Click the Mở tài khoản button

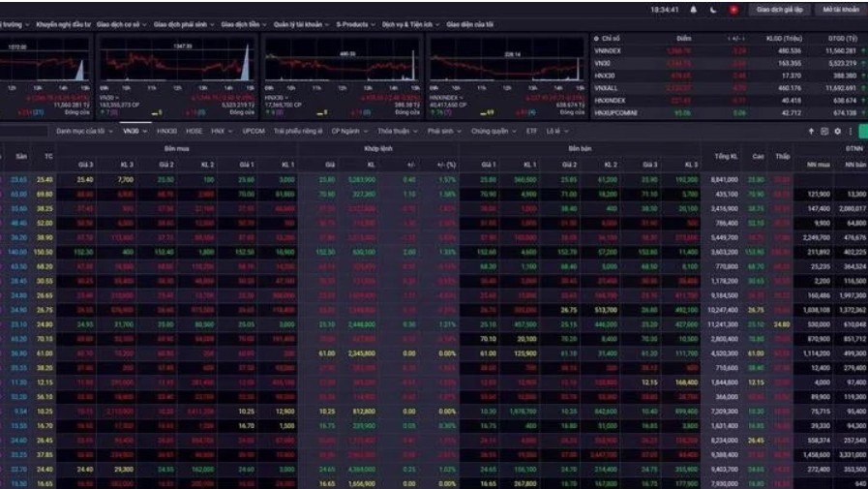point(840,10)
